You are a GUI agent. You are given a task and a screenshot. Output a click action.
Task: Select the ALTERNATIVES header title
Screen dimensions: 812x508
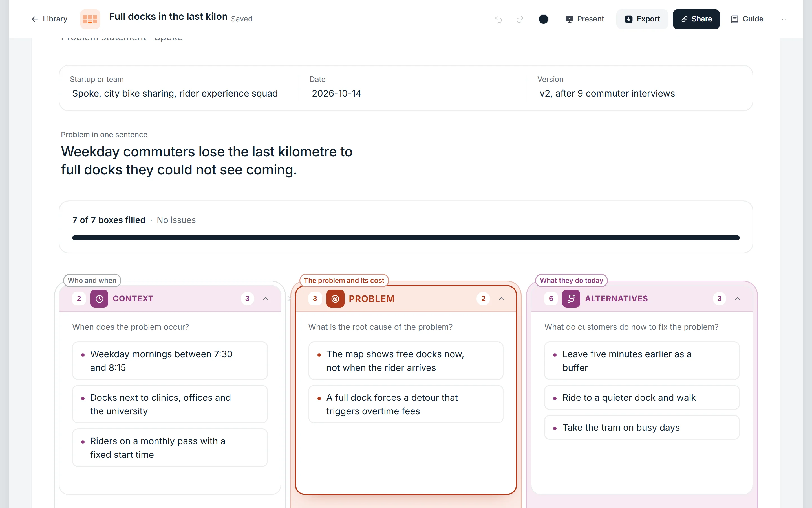(x=616, y=299)
